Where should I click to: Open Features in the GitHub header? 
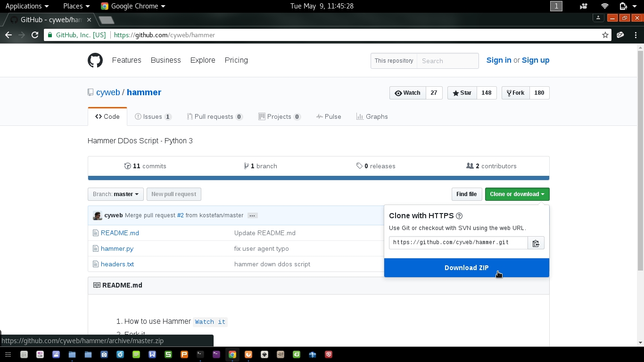click(x=127, y=60)
